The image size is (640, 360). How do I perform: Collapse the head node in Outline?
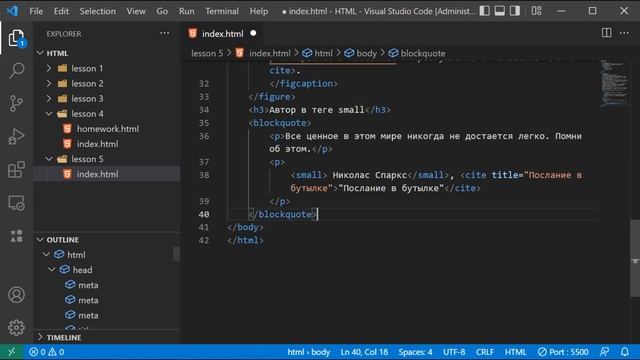click(51, 269)
